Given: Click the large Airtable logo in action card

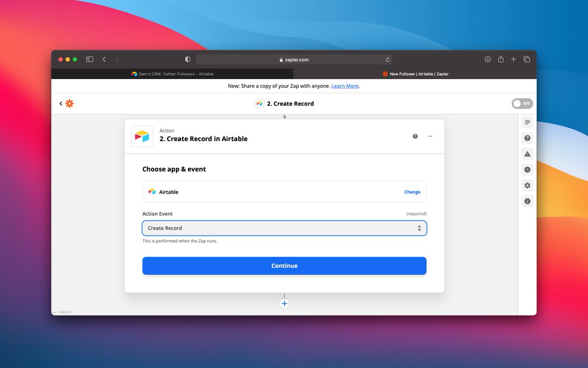Looking at the screenshot, I should [142, 136].
